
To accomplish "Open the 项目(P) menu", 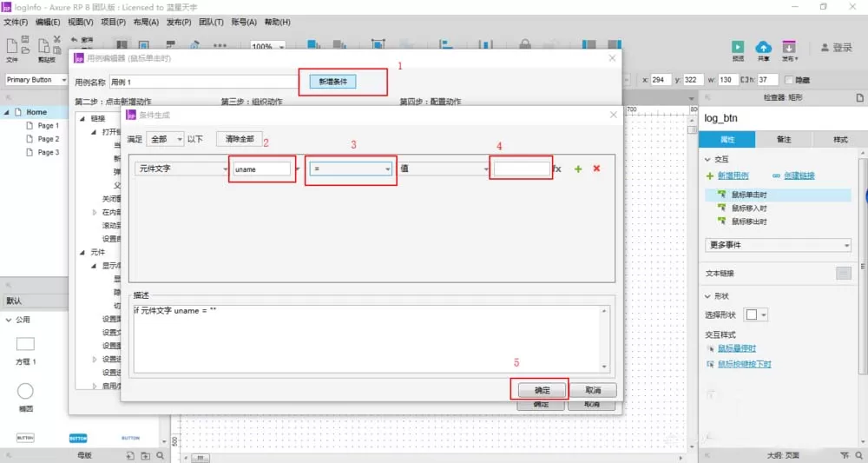I will pyautogui.click(x=113, y=23).
